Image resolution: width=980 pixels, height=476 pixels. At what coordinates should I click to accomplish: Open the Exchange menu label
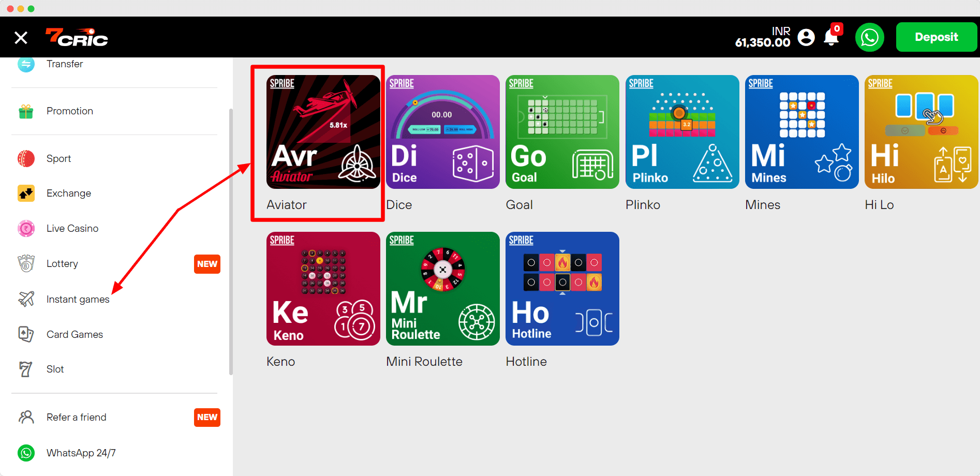[69, 193]
